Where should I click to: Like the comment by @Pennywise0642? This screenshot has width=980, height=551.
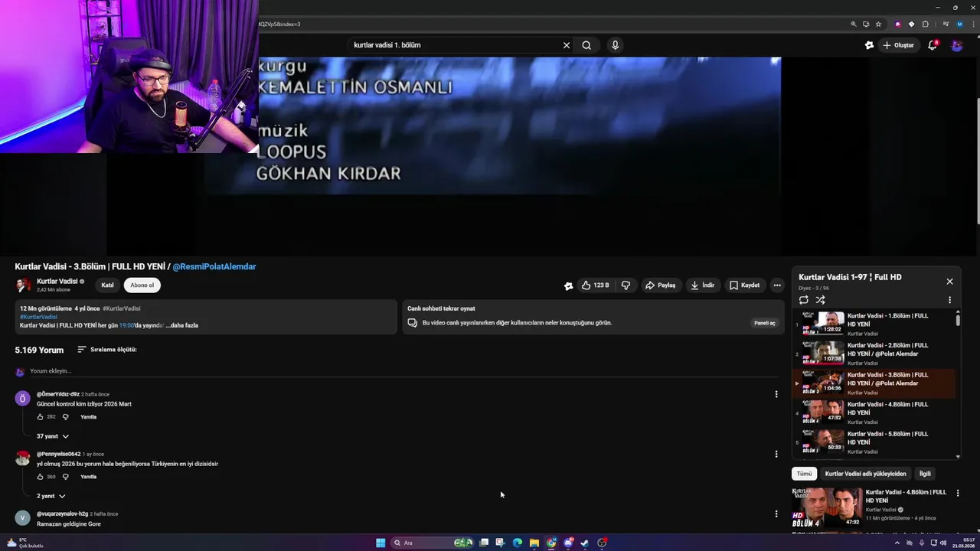click(41, 477)
